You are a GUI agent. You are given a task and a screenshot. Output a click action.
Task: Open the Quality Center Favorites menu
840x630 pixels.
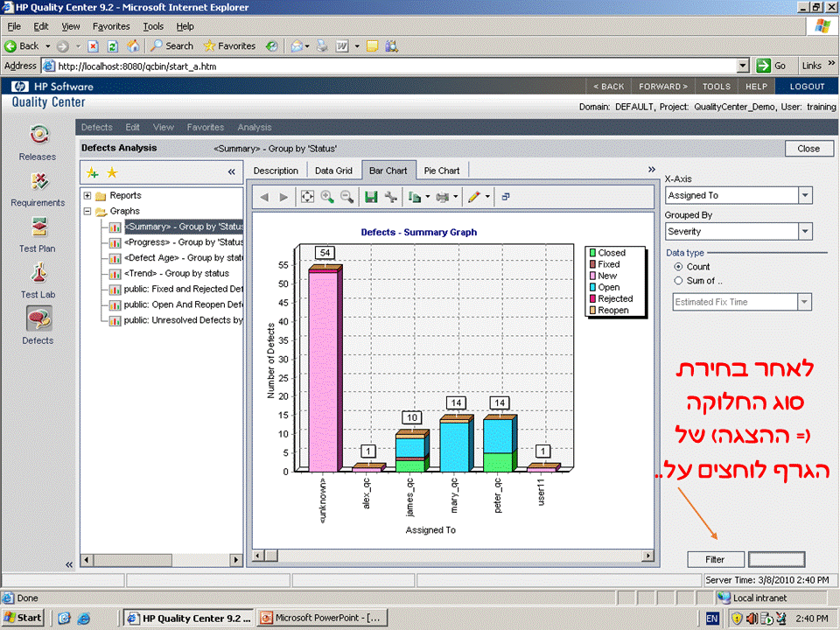click(x=205, y=128)
